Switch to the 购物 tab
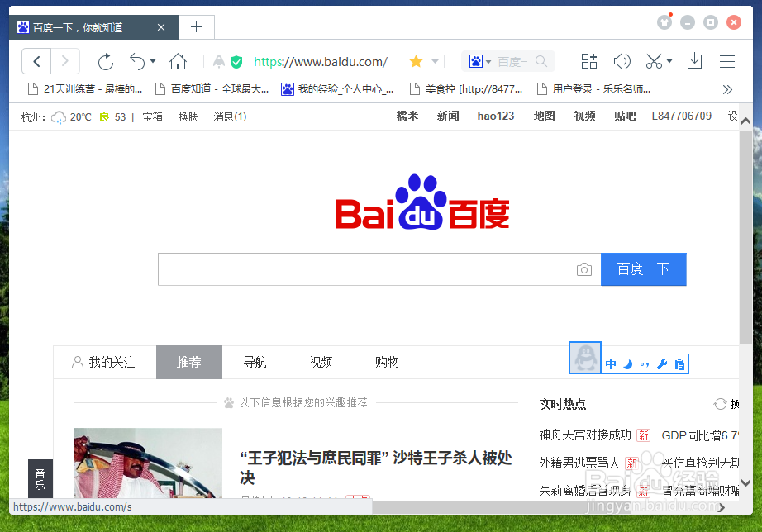This screenshot has height=532, width=762. tap(387, 362)
